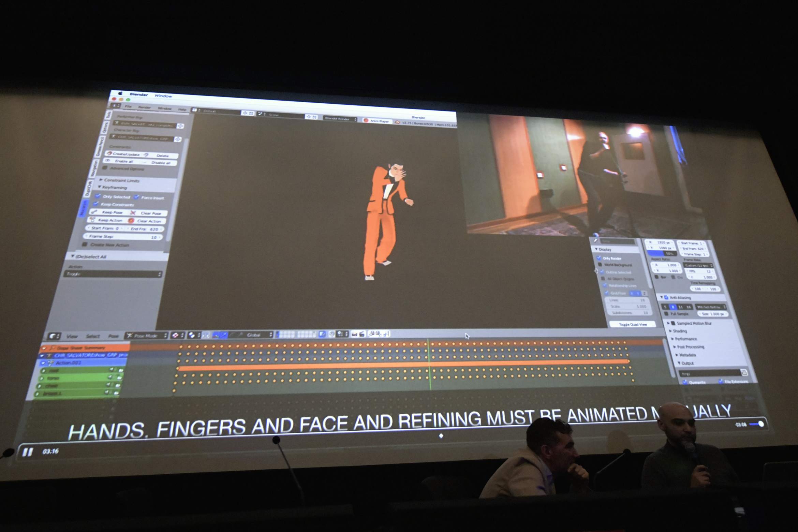Switch to the Tools side tab
The width and height of the screenshot is (798, 532).
108,115
